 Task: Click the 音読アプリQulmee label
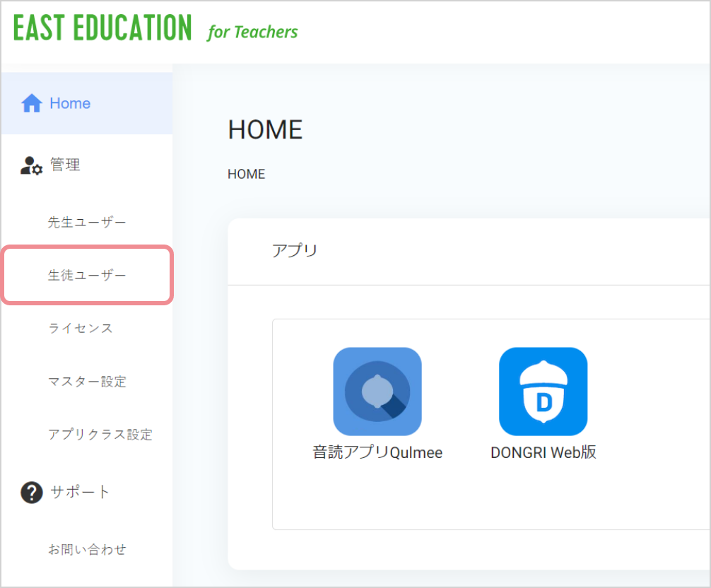pos(377,452)
